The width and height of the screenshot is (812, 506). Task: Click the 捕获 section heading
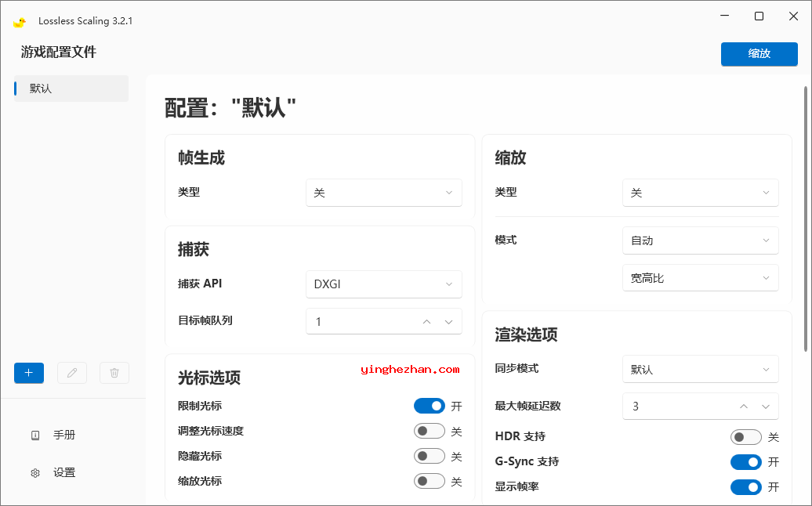point(194,249)
